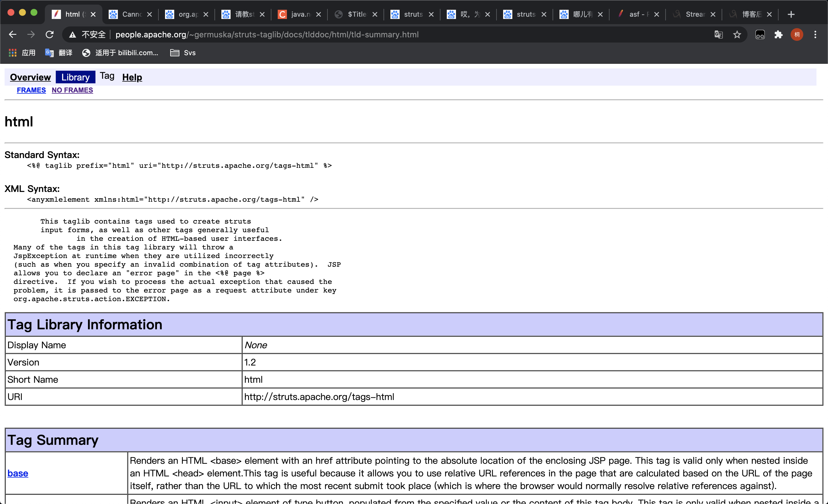This screenshot has width=828, height=504.
Task: Open the Google Translate page icon
Action: click(718, 34)
